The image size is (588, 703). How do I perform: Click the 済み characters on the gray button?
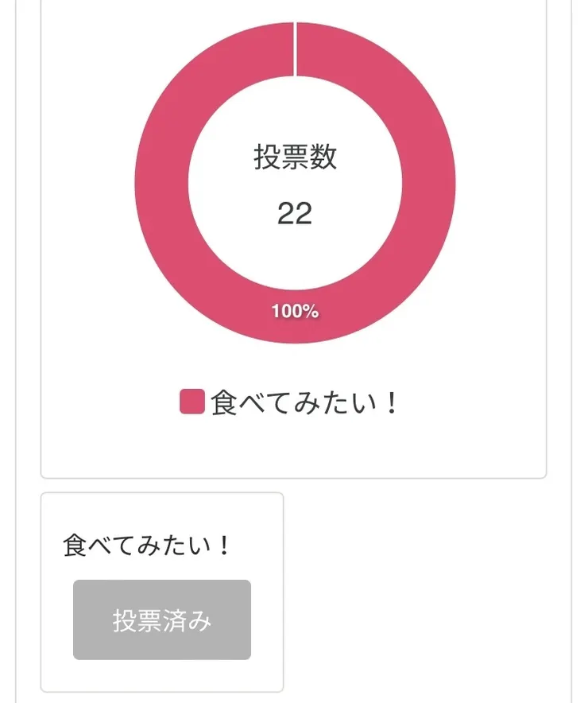[188, 620]
